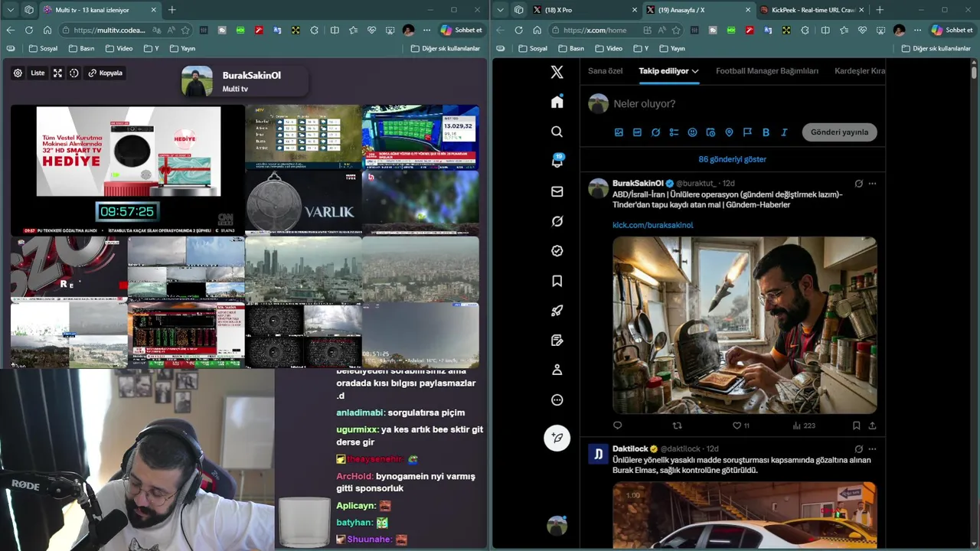Favorite multitv page star in address bar
This screenshot has height=551, width=980.
coord(185,30)
